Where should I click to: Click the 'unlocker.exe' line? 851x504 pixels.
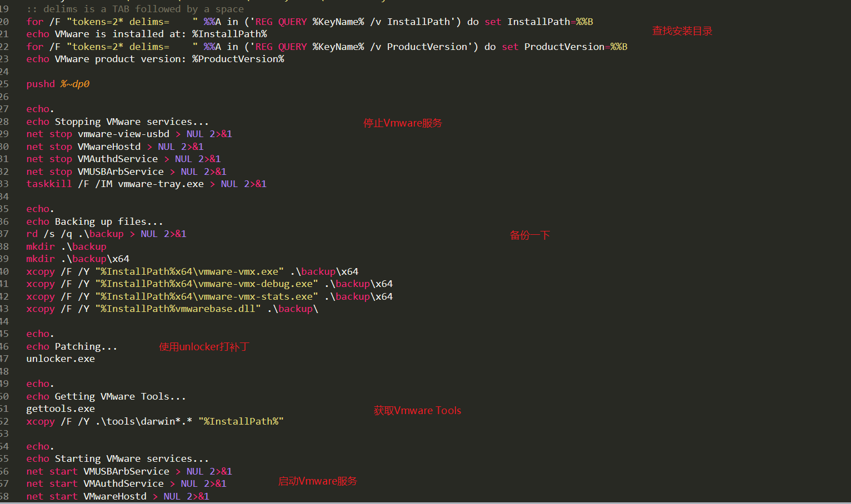(61, 359)
